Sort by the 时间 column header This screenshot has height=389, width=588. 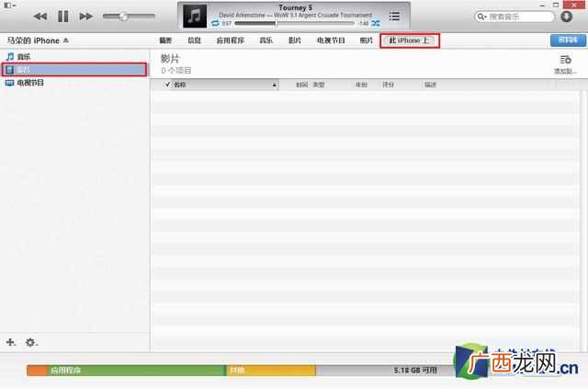(x=301, y=85)
